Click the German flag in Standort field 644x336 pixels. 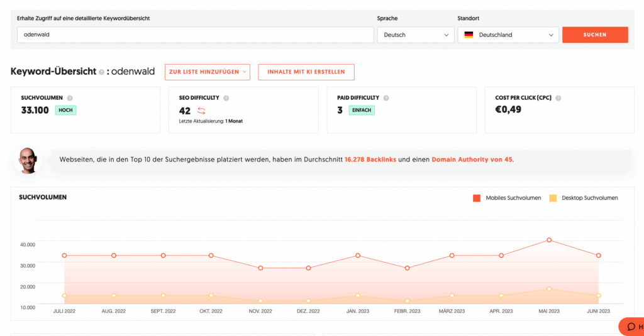[x=469, y=35]
